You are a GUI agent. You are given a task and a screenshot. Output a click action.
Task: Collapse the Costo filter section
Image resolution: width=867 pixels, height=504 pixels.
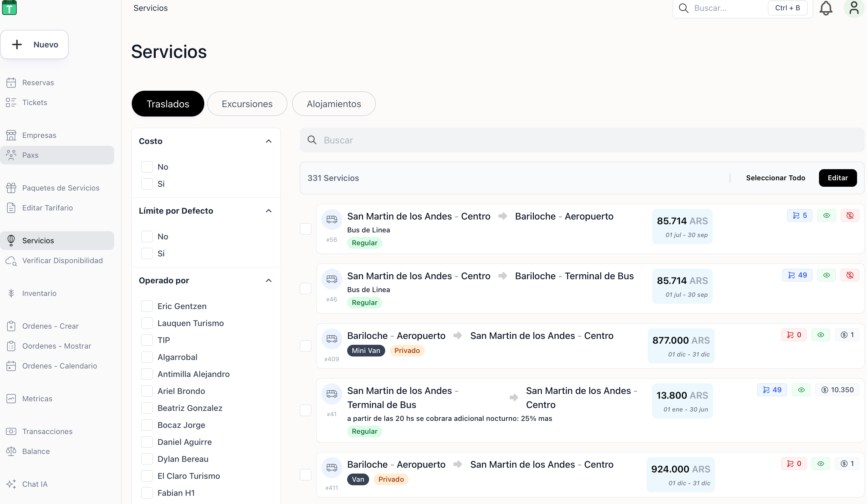269,141
